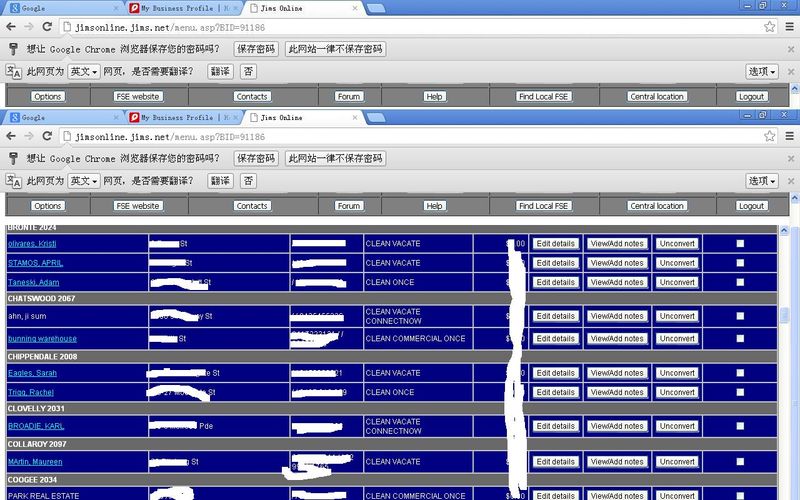Open 英文 language dropdown in lower window
This screenshot has width=800, height=500.
[x=84, y=181]
